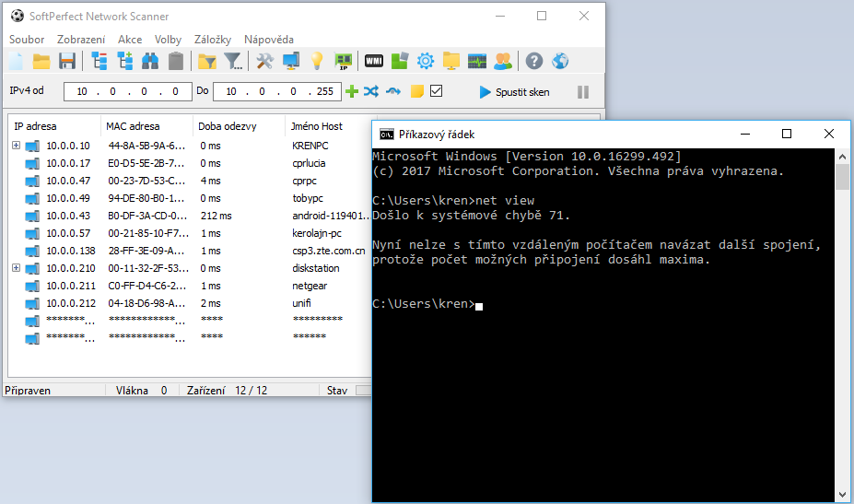Click the 212 ms response time cell

pos(216,216)
